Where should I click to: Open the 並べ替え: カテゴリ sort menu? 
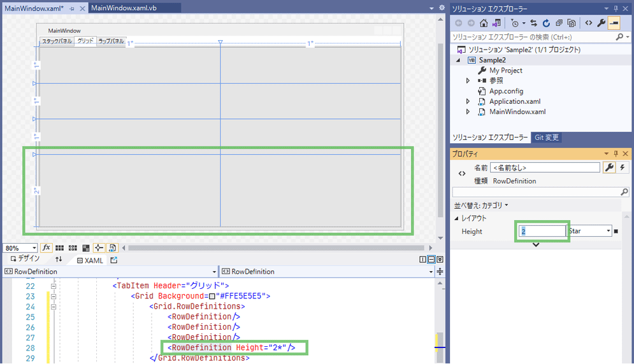(481, 205)
